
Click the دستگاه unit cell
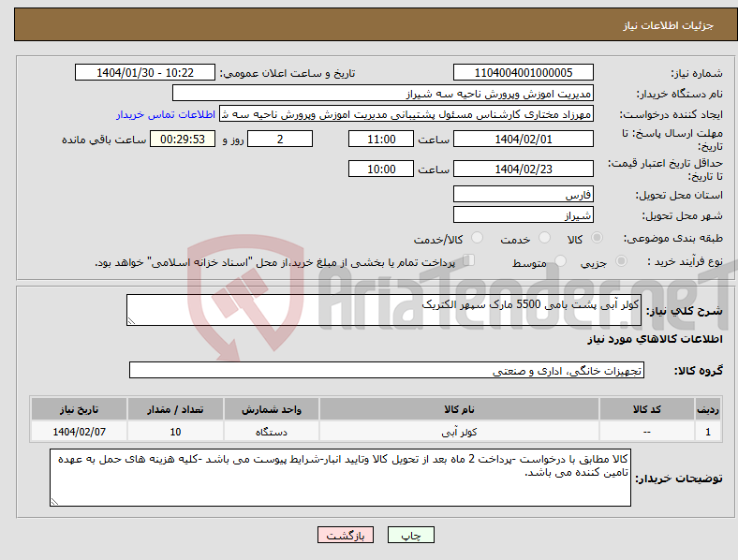(272, 432)
